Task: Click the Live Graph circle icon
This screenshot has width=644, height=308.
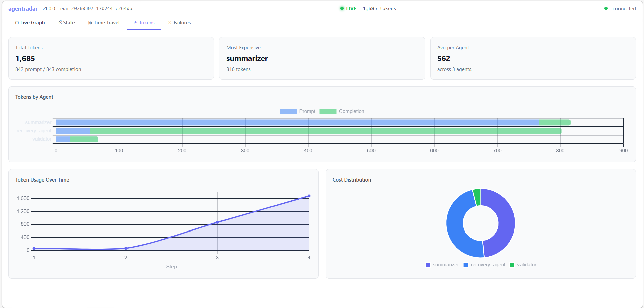Action: [x=17, y=23]
